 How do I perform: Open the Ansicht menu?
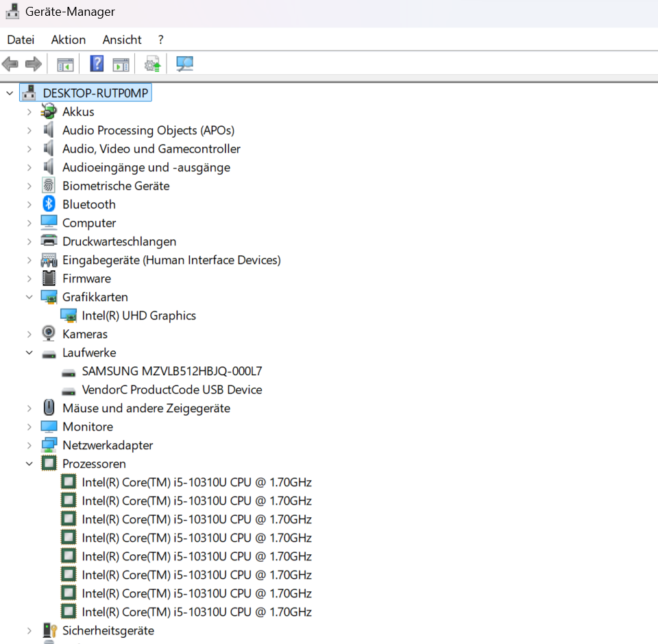click(x=122, y=40)
